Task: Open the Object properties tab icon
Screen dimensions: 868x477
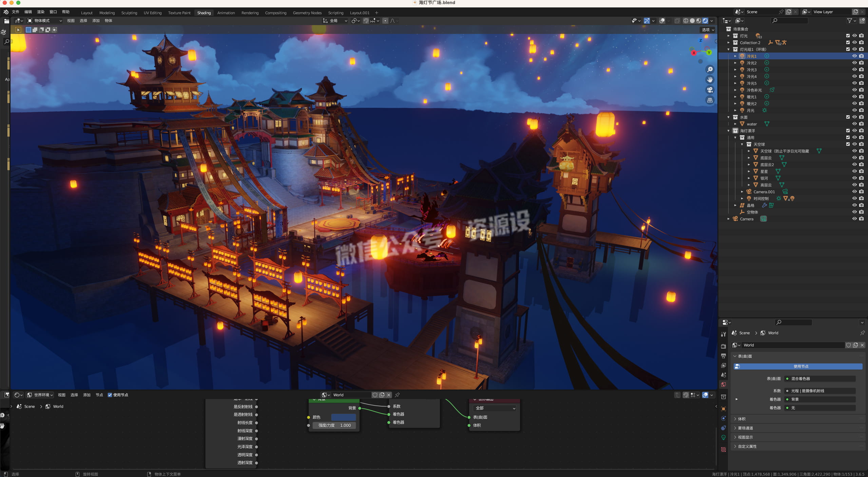Action: pyautogui.click(x=724, y=409)
